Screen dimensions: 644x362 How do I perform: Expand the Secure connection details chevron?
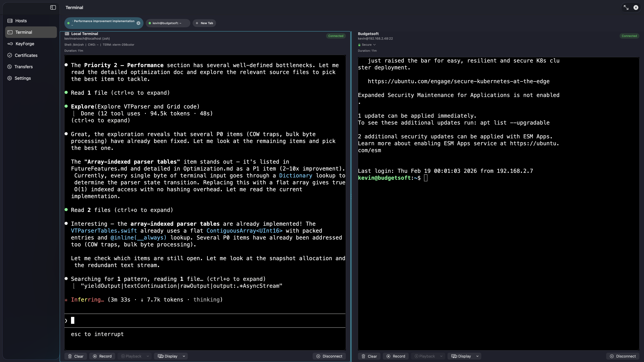pos(374,45)
